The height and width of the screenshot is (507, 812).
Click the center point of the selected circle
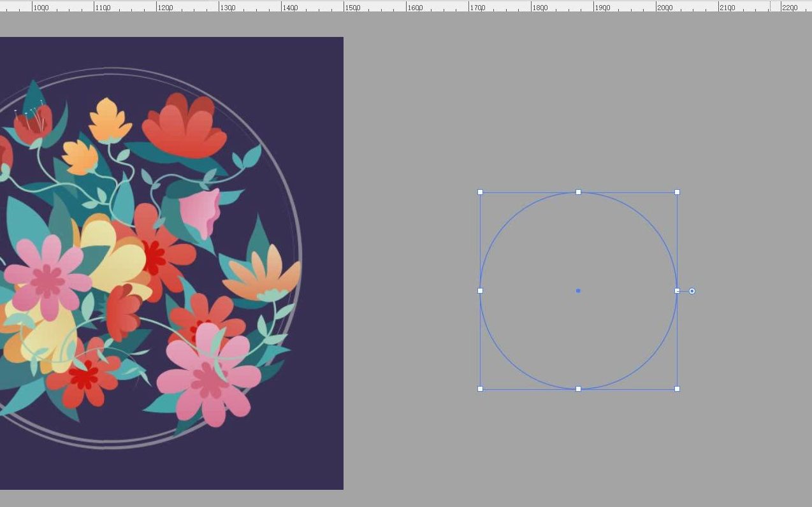[578, 290]
